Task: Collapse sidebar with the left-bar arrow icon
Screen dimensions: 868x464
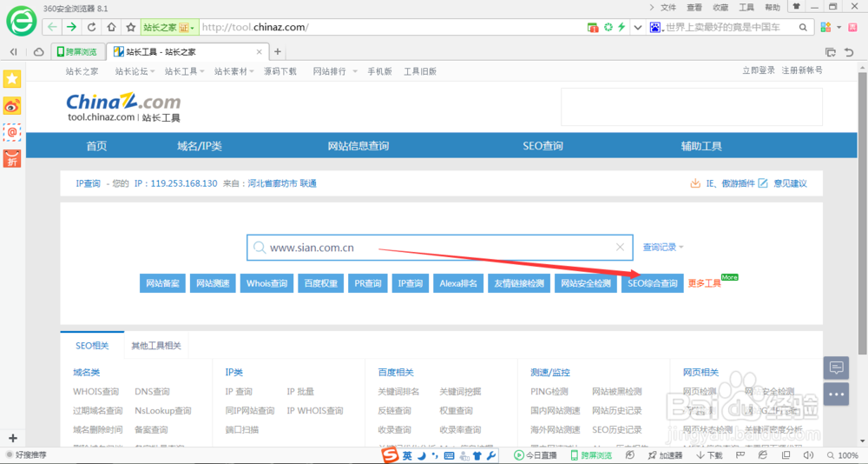Action: tap(14, 52)
